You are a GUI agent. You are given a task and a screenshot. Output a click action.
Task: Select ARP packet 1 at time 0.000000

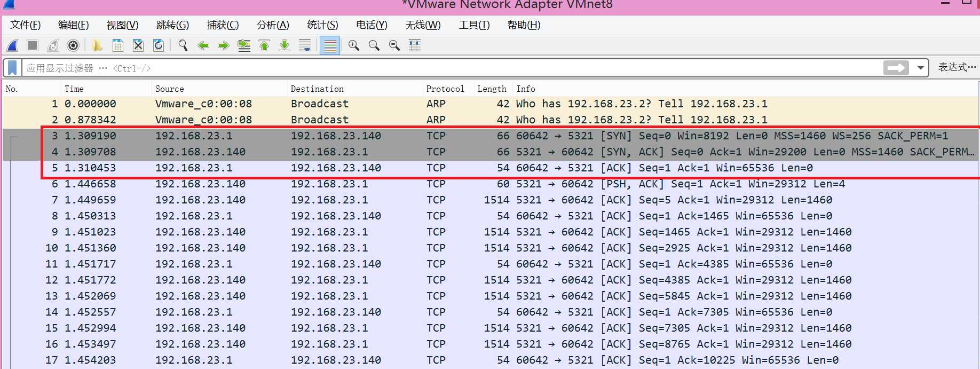click(x=491, y=104)
